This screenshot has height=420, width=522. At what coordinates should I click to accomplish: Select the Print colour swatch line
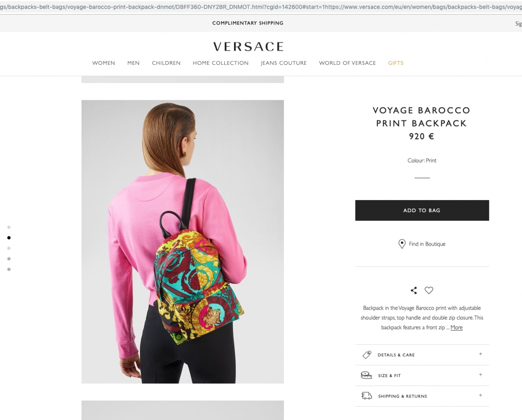tap(422, 178)
